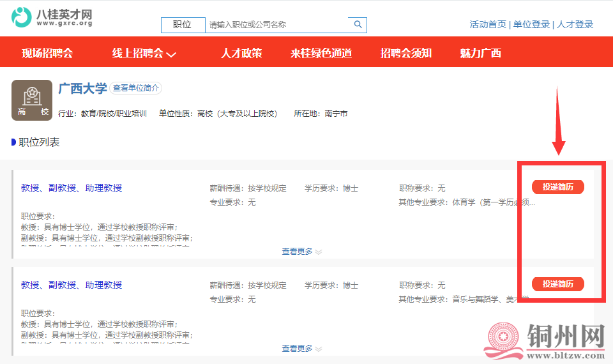Expand 查看更多 in the second job listing
The height and width of the screenshot is (364, 613).
[x=301, y=349]
